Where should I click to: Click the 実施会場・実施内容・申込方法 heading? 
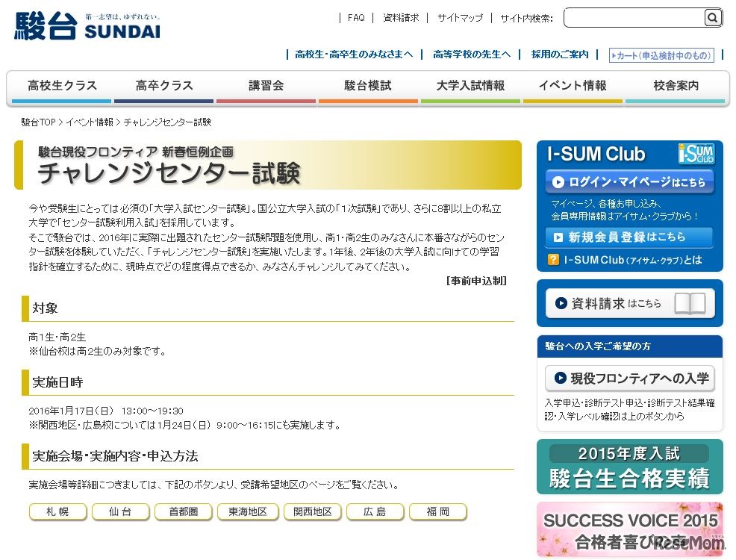[x=115, y=455]
